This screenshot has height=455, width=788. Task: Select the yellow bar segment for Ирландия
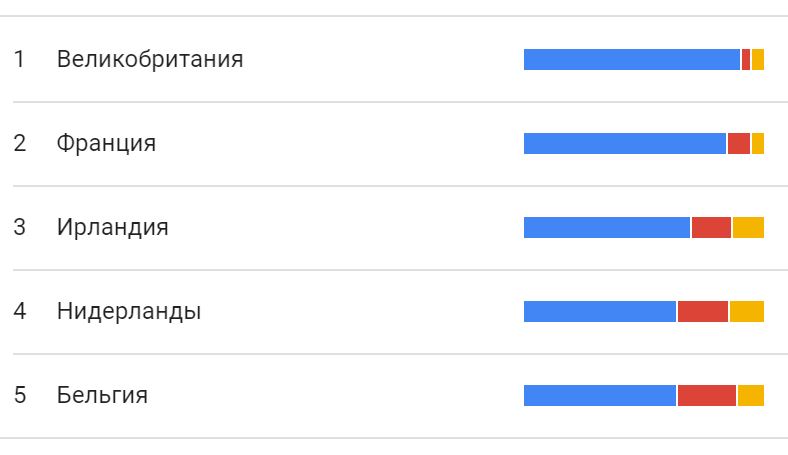pyautogui.click(x=748, y=227)
